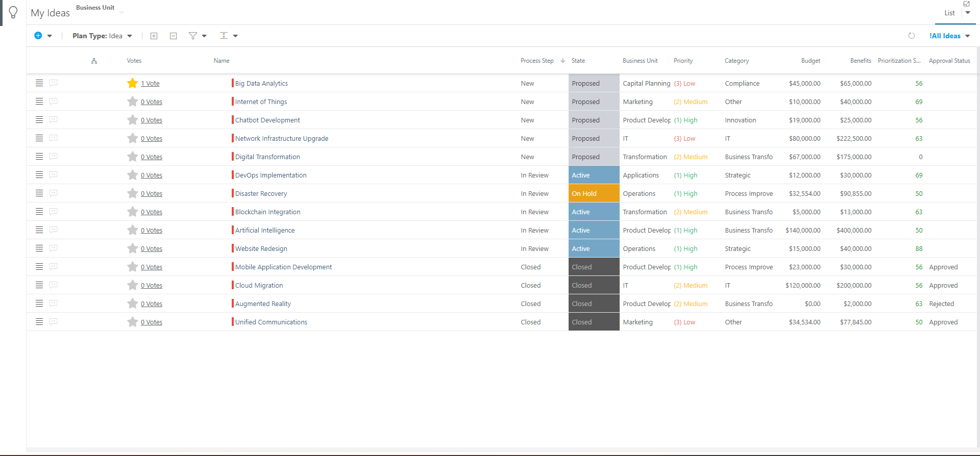
Task: Open the row menu for Internet of Things
Action: tap(39, 102)
